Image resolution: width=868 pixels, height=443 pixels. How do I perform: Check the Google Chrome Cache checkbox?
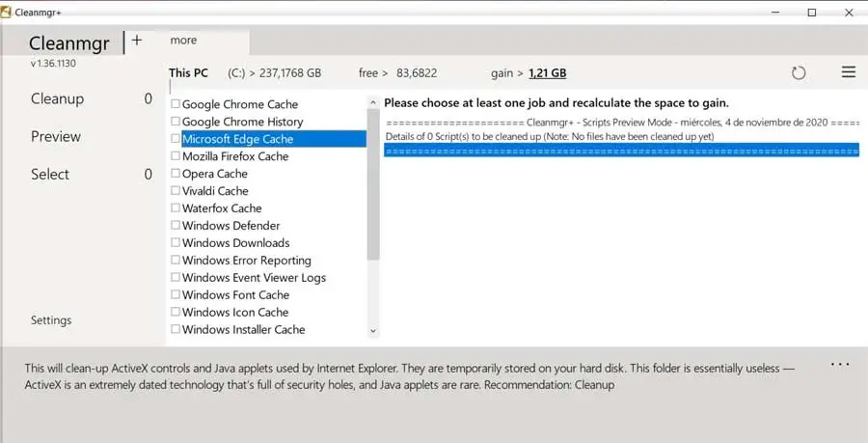click(176, 103)
